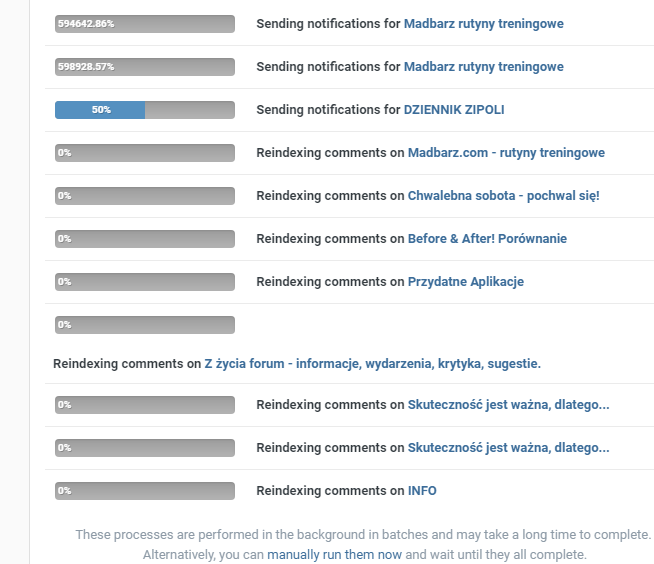Click the Chwalebna sobota - pochwal się! link
This screenshot has width=654, height=564.
[x=503, y=196]
